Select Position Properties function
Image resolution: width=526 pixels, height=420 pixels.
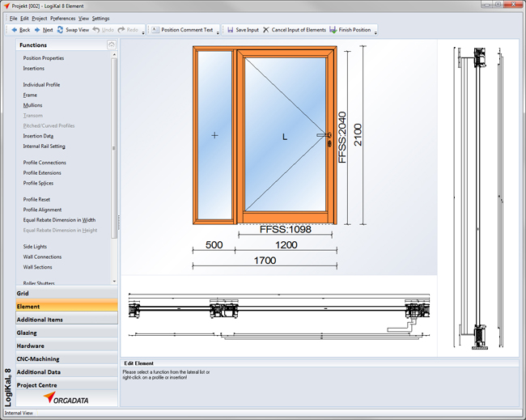pyautogui.click(x=43, y=58)
